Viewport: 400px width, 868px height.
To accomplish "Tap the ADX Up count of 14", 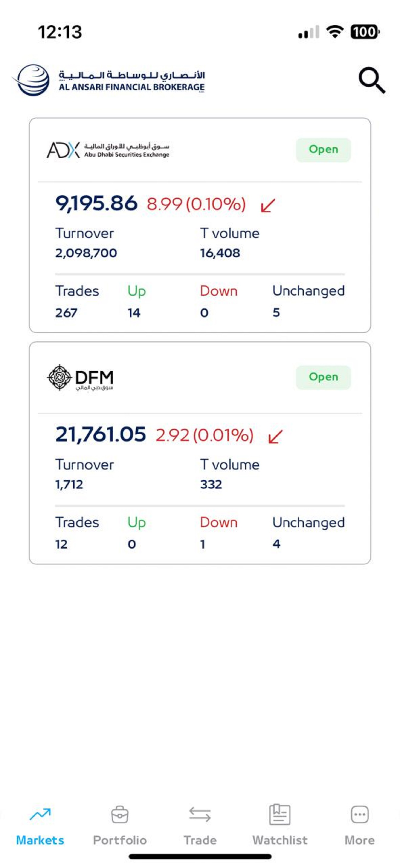I will click(x=134, y=313).
